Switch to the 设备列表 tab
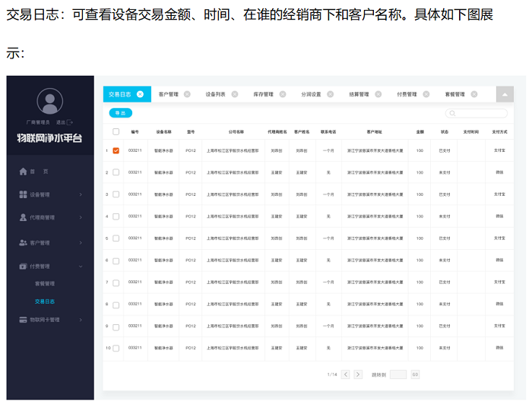This screenshot has height=404, width=532. click(x=215, y=94)
